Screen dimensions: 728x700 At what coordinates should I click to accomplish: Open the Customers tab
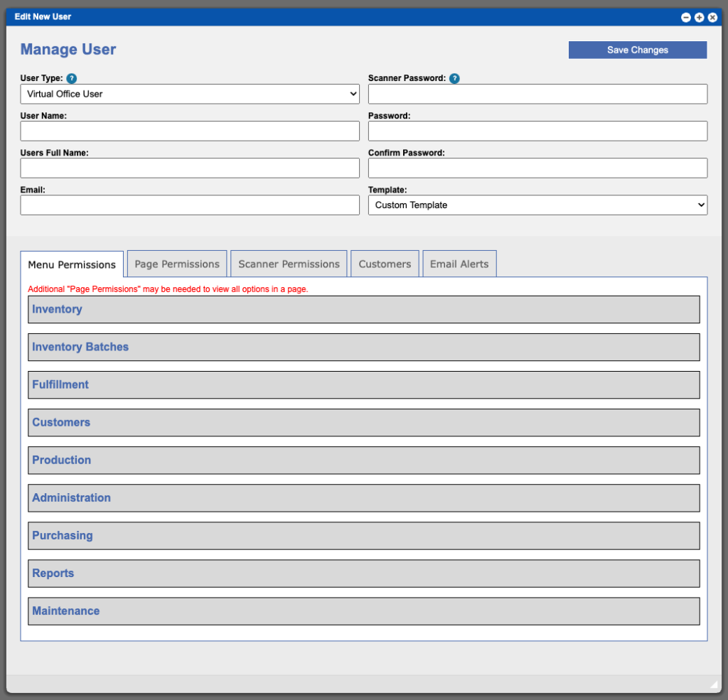click(385, 263)
